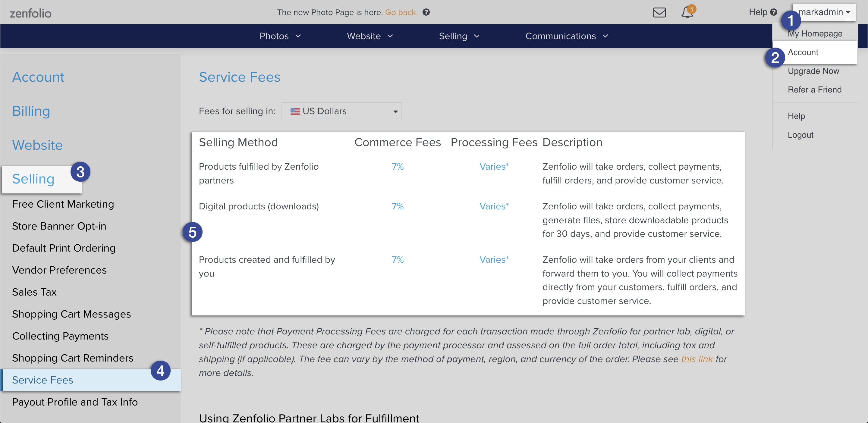Image resolution: width=868 pixels, height=423 pixels.
Task: Click 7% for products fulfilled by you
Action: pyautogui.click(x=397, y=260)
